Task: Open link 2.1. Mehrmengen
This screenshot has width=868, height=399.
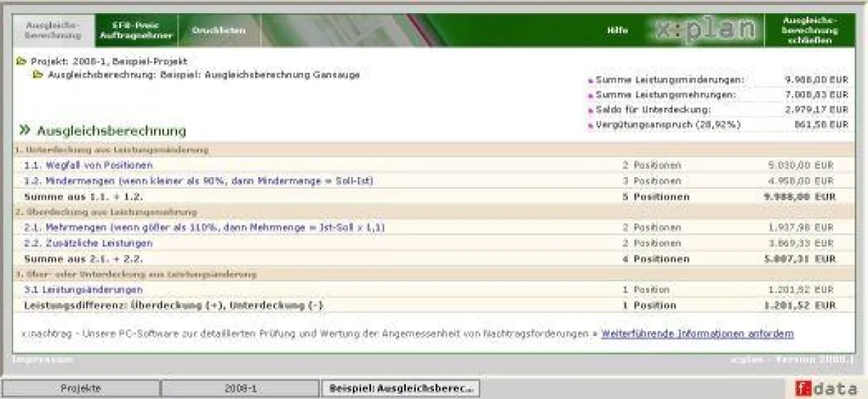Action: click(x=205, y=228)
